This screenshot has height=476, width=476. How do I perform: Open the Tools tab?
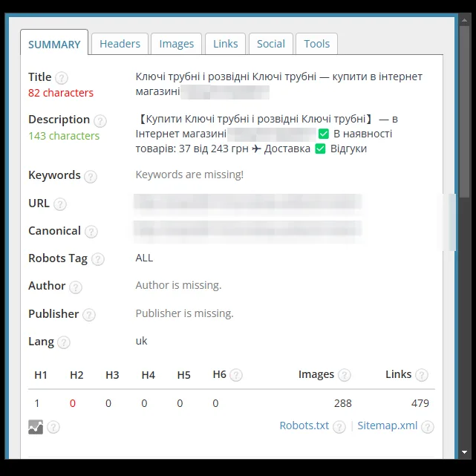(316, 44)
